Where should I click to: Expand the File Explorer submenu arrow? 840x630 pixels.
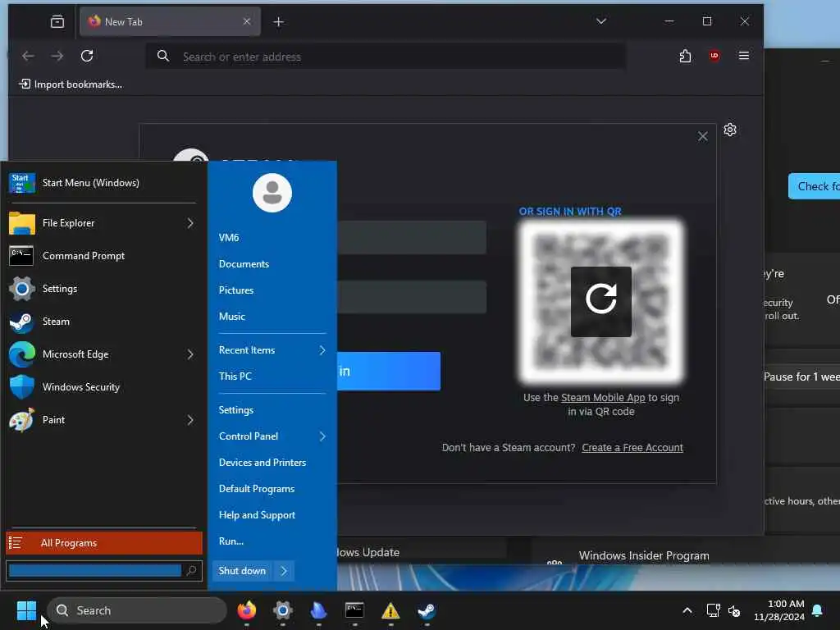tap(190, 223)
